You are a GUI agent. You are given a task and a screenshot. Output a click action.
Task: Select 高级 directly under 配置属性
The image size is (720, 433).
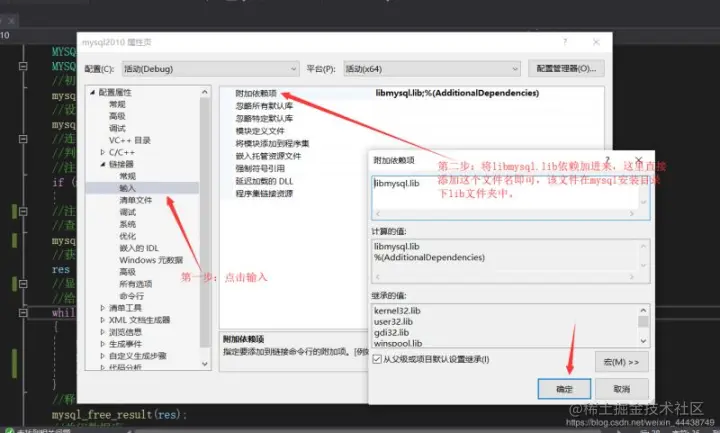coord(117,116)
